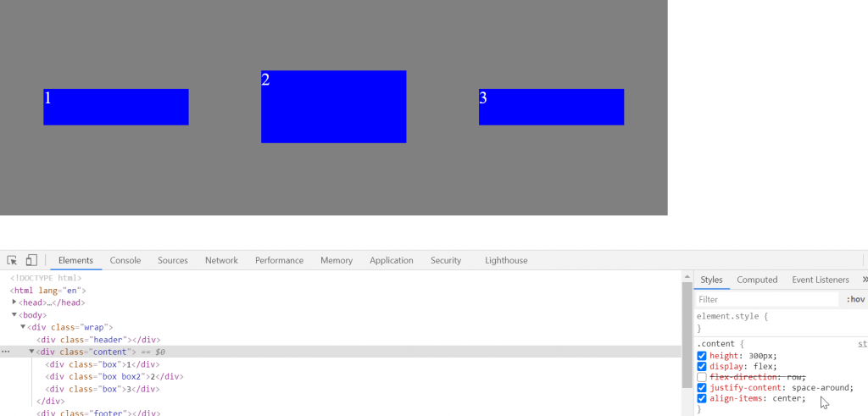Enable the flex-direction: row property

click(702, 377)
